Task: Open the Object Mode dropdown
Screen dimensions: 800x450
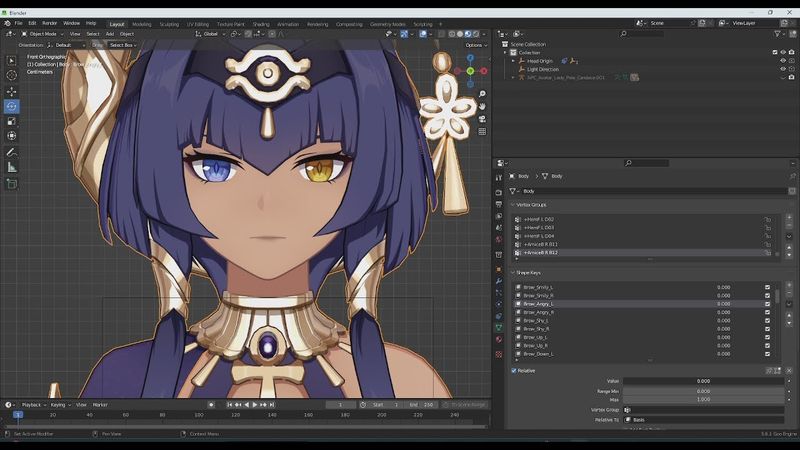Action: 42,34
